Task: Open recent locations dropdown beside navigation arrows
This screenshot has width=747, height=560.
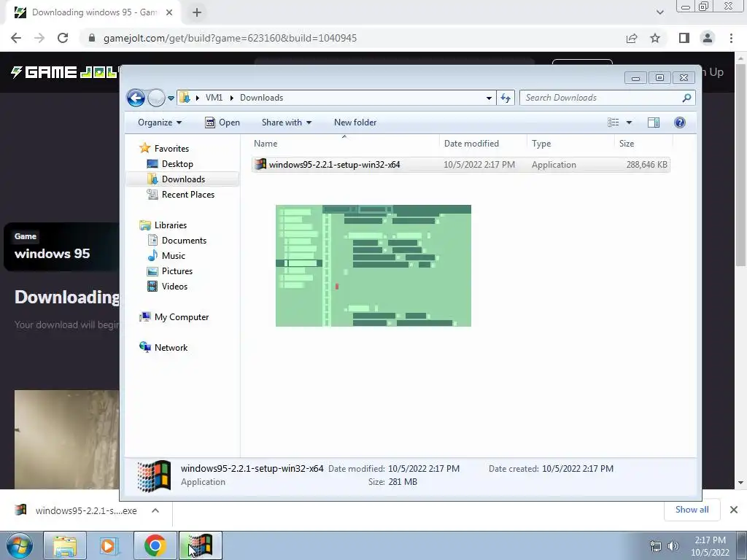Action: [171, 98]
